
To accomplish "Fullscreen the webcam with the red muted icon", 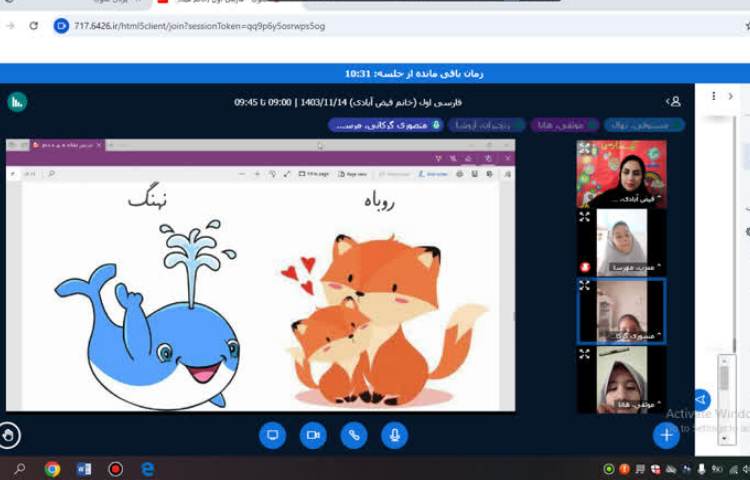I will [x=585, y=217].
